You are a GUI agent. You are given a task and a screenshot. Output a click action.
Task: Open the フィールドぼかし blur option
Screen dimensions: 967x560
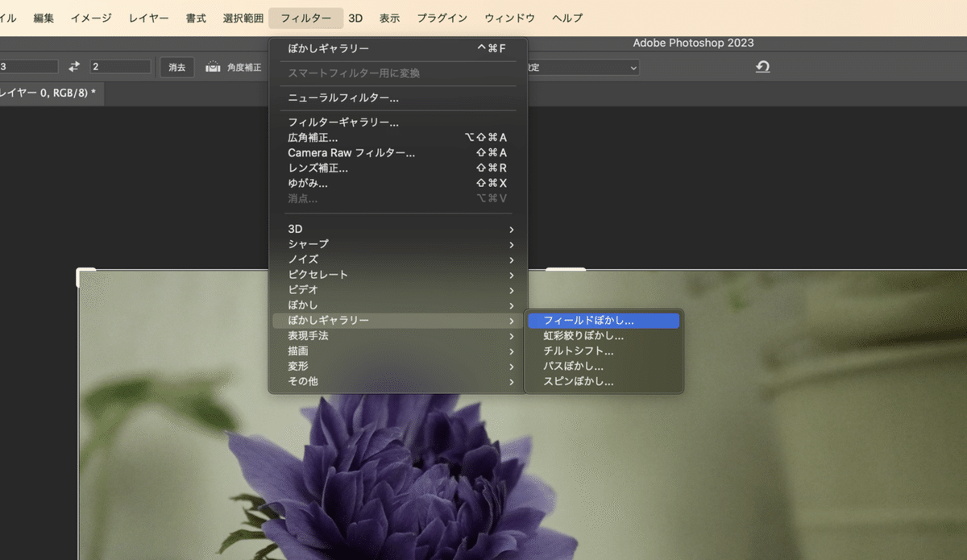604,321
